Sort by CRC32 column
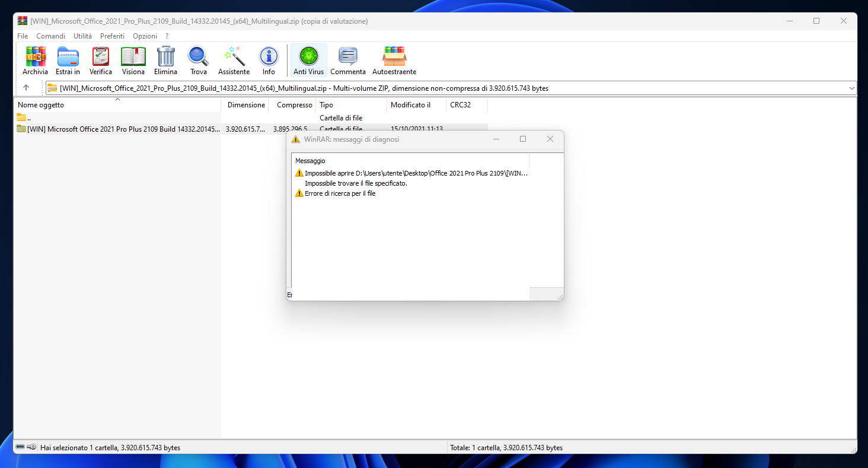The height and width of the screenshot is (468, 868). [467, 105]
